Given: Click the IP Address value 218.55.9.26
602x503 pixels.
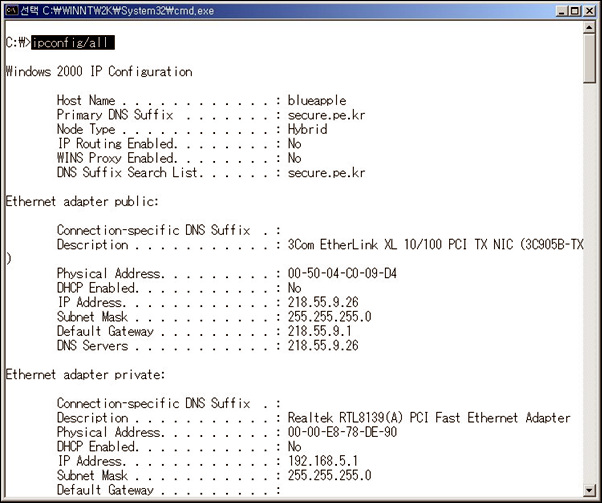Looking at the screenshot, I should (323, 302).
